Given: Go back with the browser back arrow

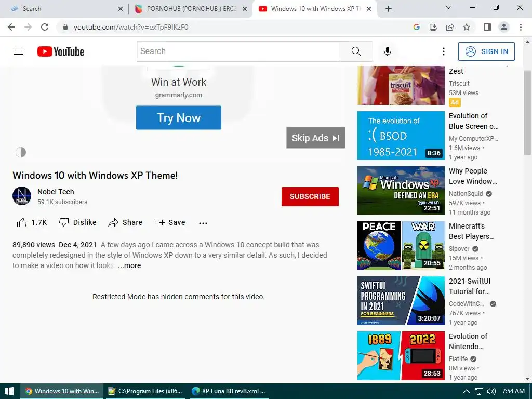Looking at the screenshot, I should [11, 27].
